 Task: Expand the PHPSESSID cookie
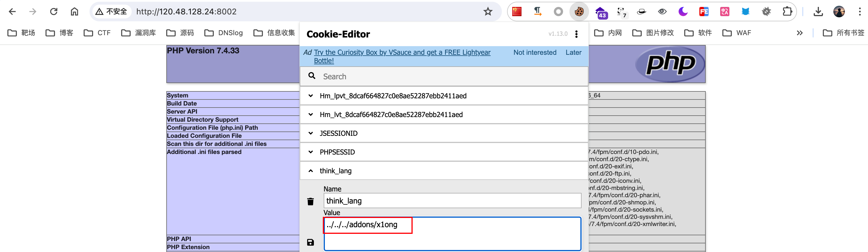pyautogui.click(x=311, y=152)
